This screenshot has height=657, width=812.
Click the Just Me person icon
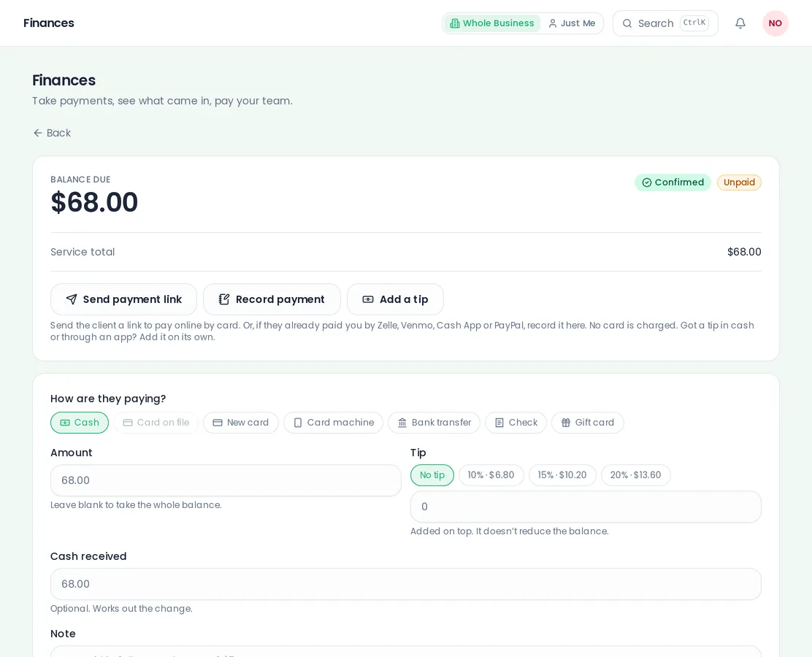553,23
